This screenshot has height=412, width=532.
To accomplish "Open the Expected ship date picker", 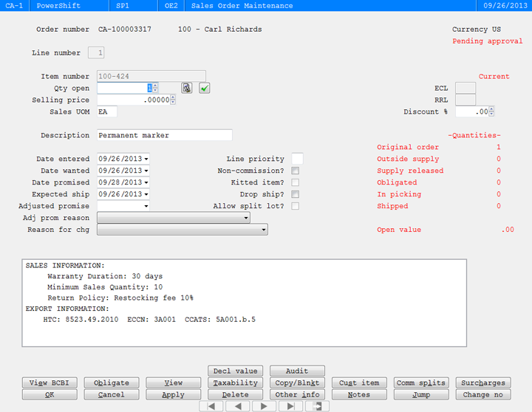I will click(146, 194).
